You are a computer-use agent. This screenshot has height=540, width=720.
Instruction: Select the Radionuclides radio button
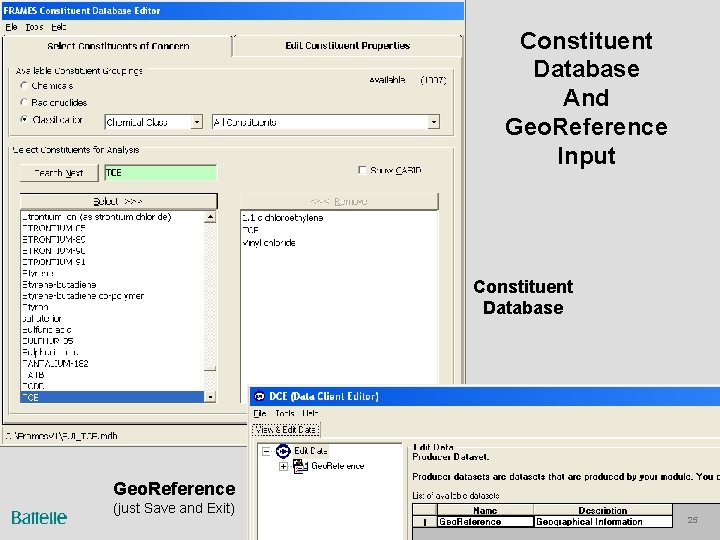point(24,102)
